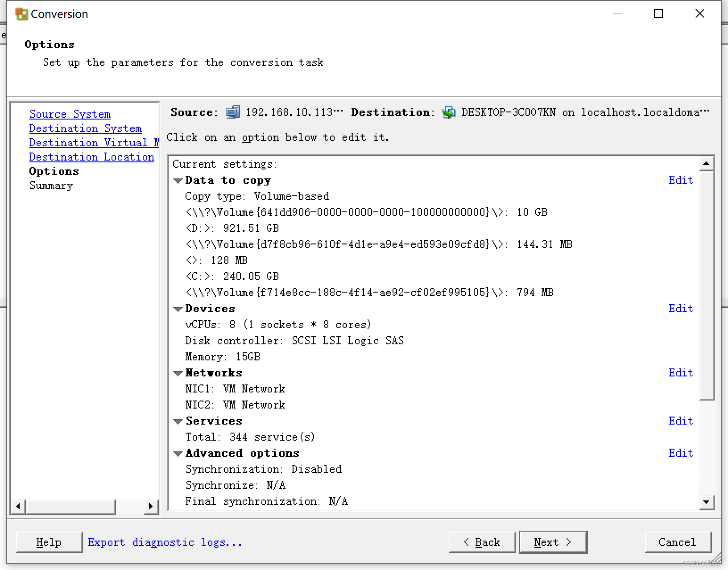This screenshot has width=728, height=570.
Task: Close the Conversion window
Action: (700, 14)
